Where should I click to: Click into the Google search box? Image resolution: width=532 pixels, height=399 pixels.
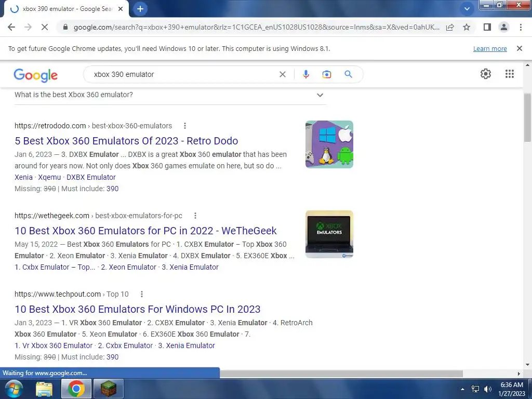pos(183,74)
